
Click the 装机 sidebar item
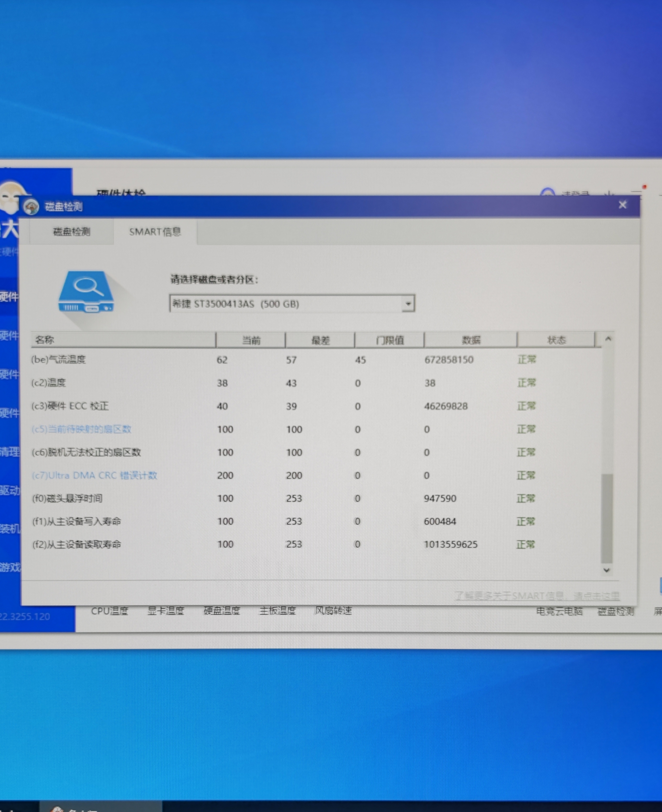pyautogui.click(x=10, y=529)
